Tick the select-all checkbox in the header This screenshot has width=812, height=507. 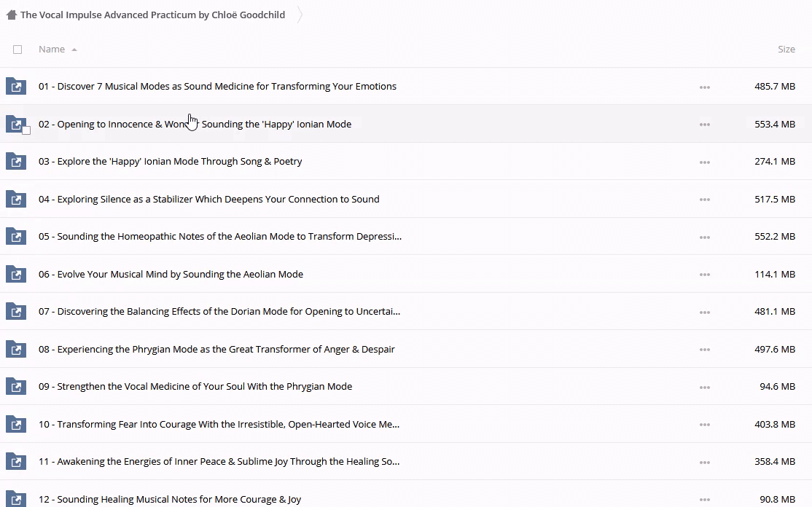pyautogui.click(x=17, y=50)
